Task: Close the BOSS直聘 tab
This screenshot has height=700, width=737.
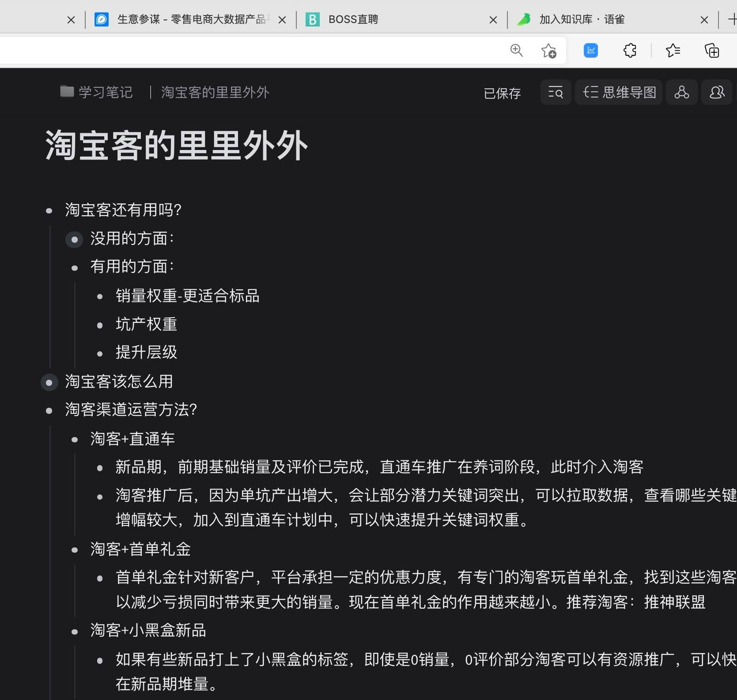Action: [493, 20]
